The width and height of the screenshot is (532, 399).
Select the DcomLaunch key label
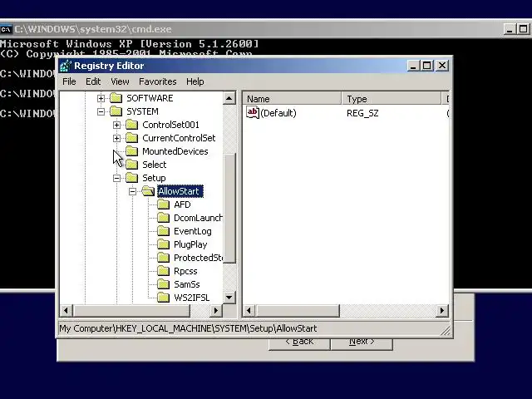[198, 218]
